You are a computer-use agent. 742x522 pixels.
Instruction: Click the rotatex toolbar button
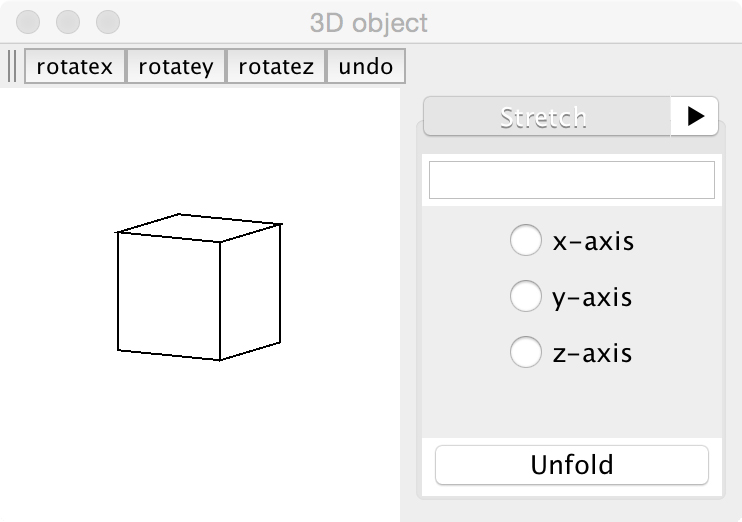(x=75, y=67)
